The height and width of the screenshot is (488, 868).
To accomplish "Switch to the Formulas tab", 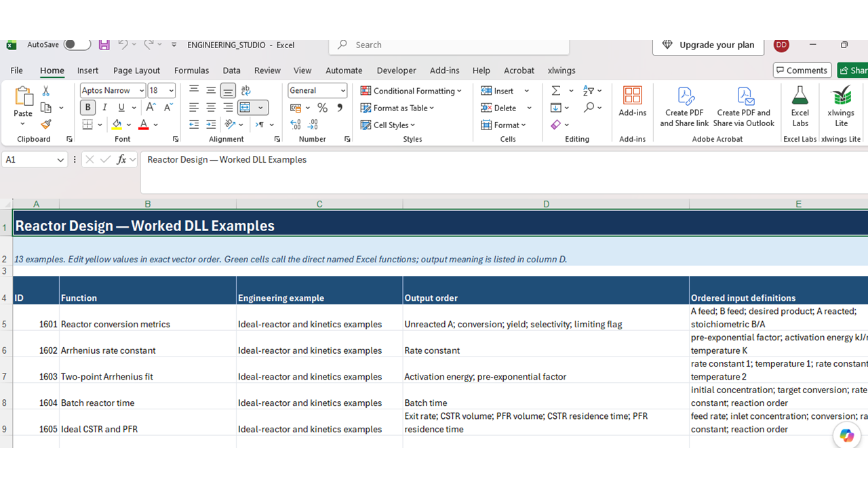I will tap(191, 70).
